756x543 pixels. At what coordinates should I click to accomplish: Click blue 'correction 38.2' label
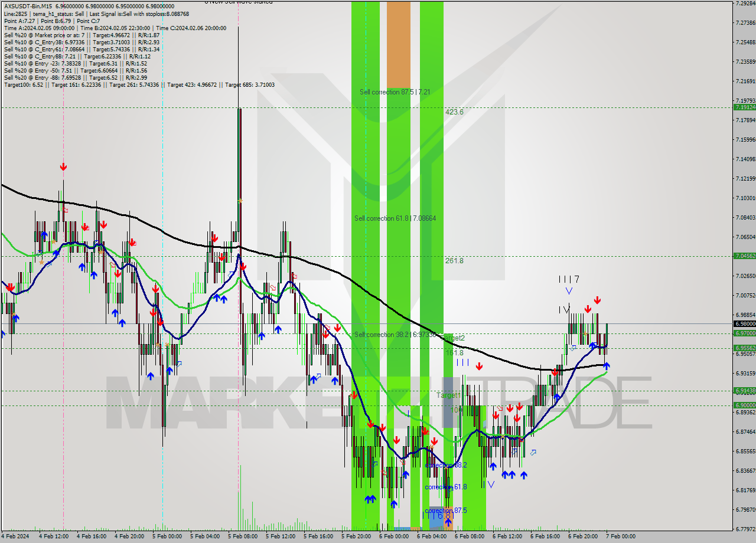tap(446, 465)
